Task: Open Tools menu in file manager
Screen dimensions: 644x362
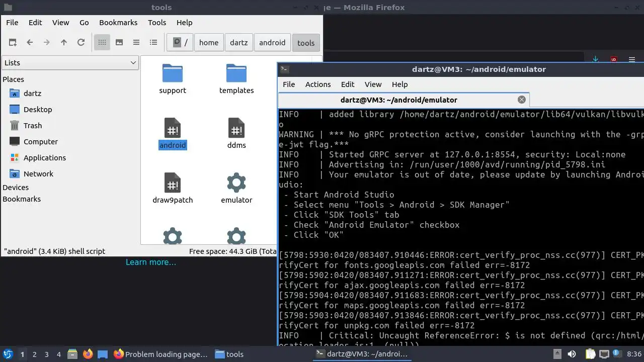Action: coord(157,23)
